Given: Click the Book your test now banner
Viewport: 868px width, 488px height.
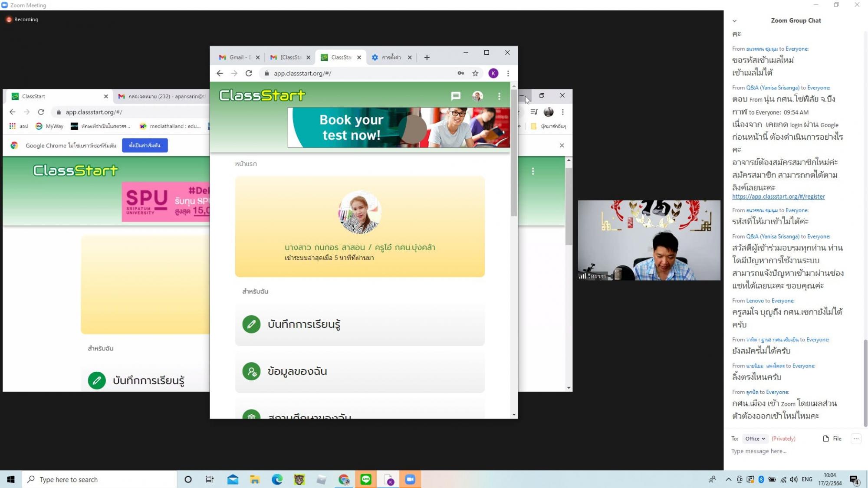Looking at the screenshot, I should click(399, 128).
